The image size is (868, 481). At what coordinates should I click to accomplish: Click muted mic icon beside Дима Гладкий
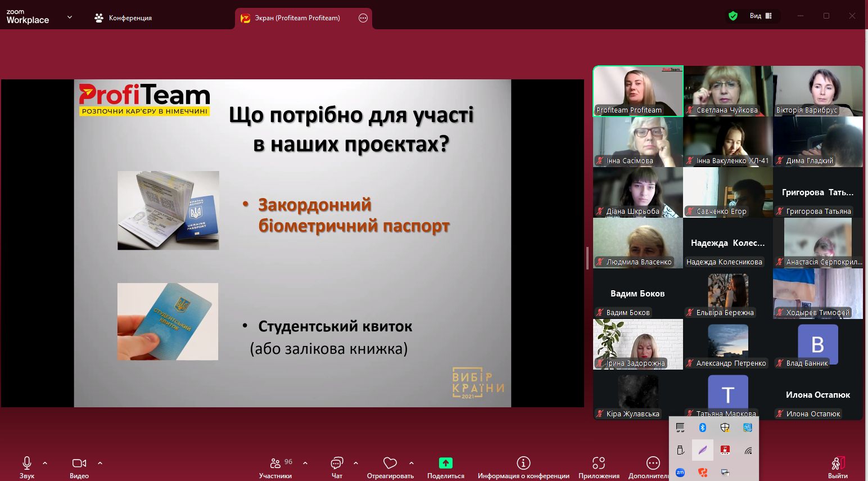pyautogui.click(x=780, y=161)
